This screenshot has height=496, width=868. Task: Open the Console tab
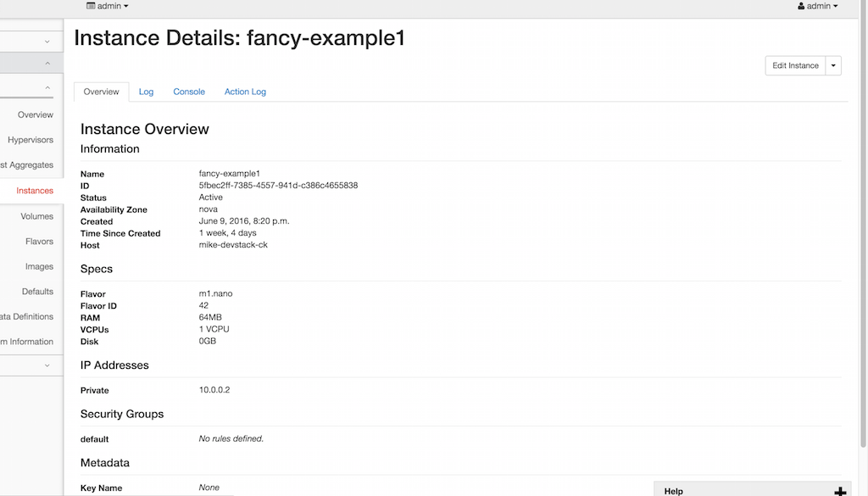189,92
